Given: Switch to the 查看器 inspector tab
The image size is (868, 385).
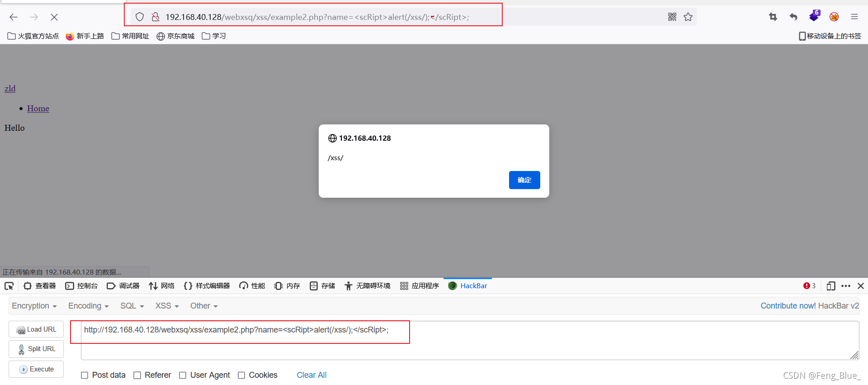Looking at the screenshot, I should pyautogui.click(x=40, y=286).
